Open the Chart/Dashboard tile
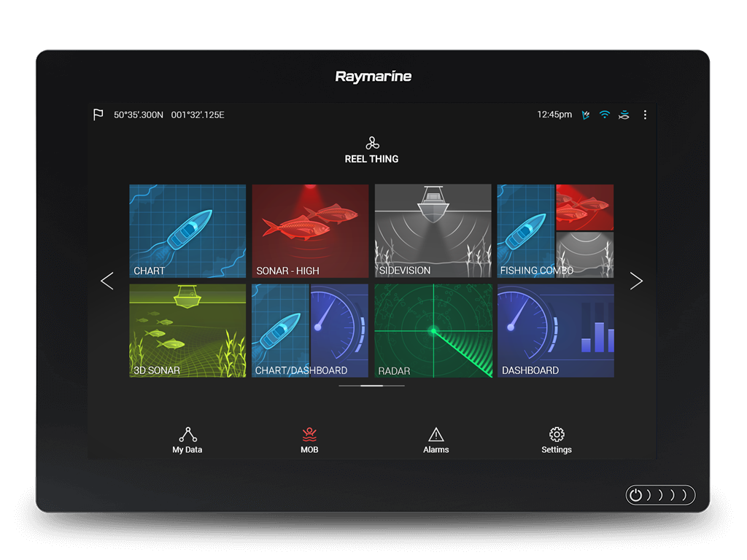The height and width of the screenshot is (560, 747). [310, 331]
